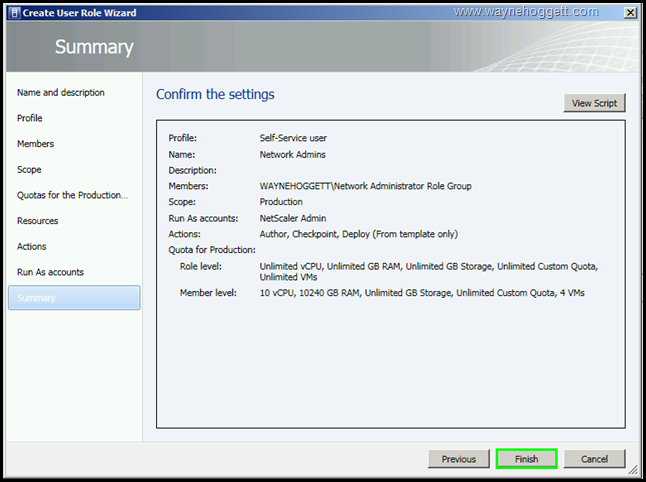
Task: Click the 'Self-Service user' profile value
Action: click(x=293, y=138)
